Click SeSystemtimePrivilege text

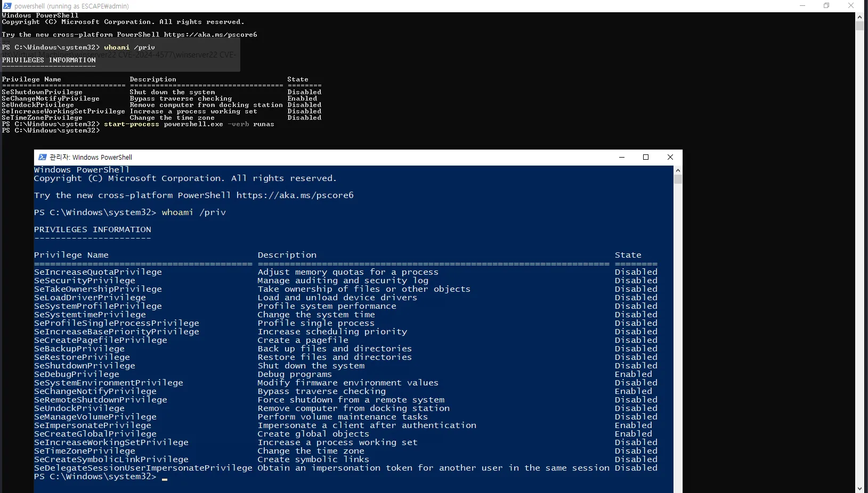(90, 315)
